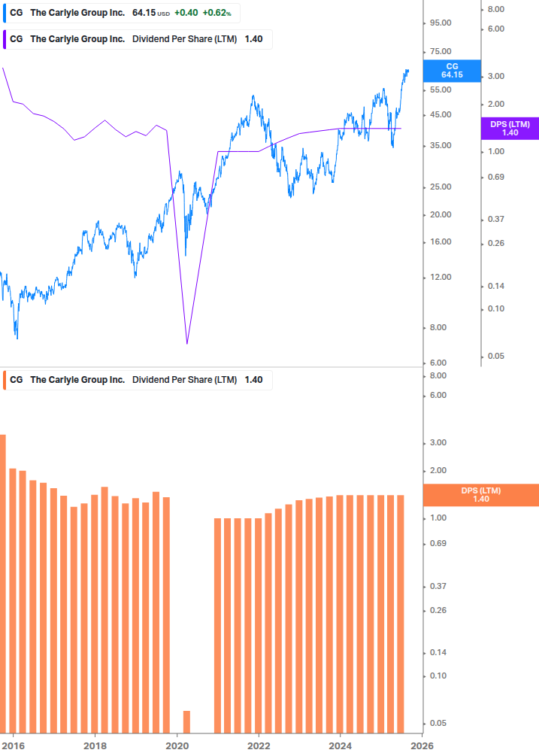Click the 2024 label on time axis

click(x=340, y=746)
